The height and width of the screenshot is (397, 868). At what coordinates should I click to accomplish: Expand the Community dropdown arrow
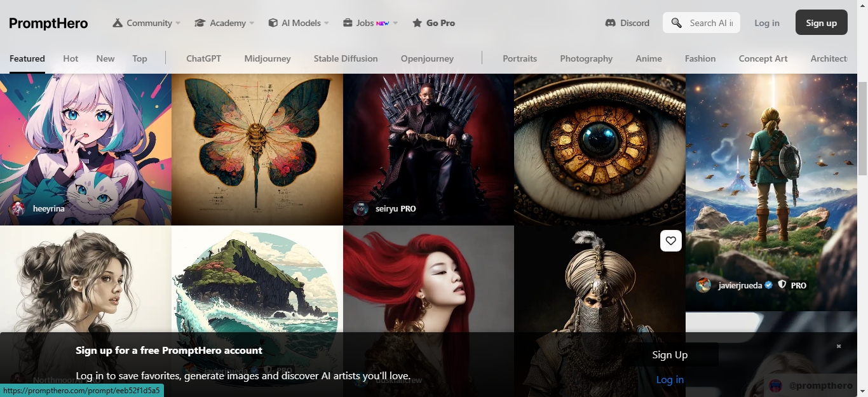[x=178, y=24]
